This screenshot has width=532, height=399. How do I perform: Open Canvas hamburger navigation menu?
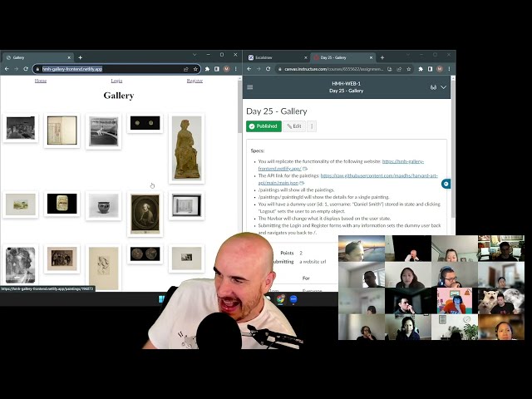click(x=250, y=87)
